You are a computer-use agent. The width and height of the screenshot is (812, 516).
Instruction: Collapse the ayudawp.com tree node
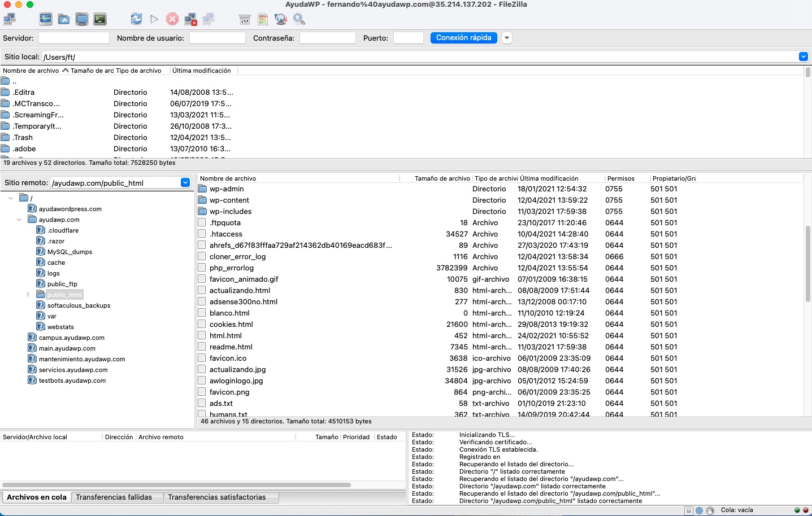(19, 219)
